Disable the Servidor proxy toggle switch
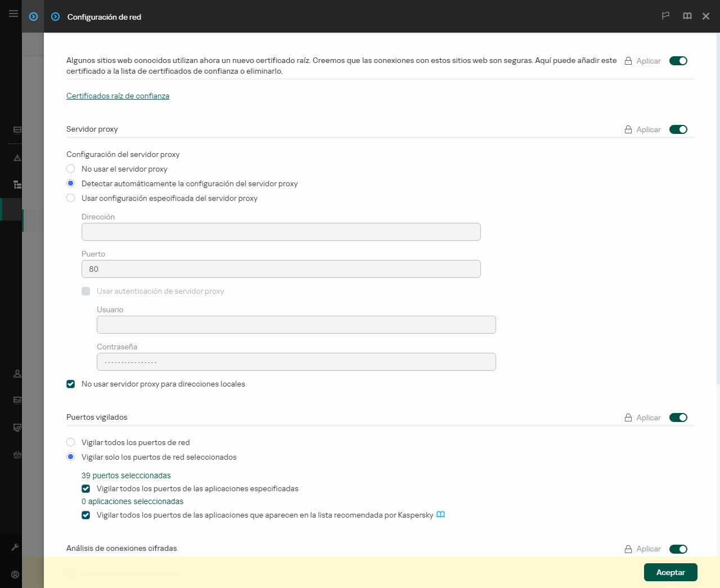720x588 pixels. [678, 129]
